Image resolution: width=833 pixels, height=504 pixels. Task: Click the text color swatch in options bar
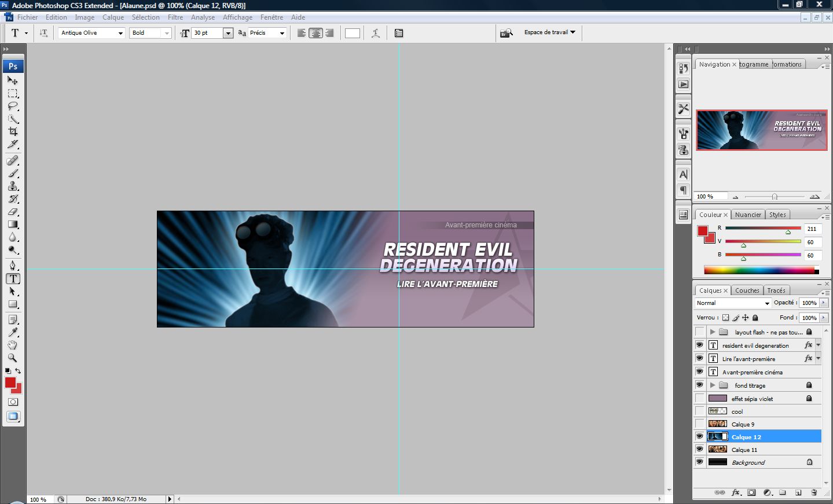353,33
